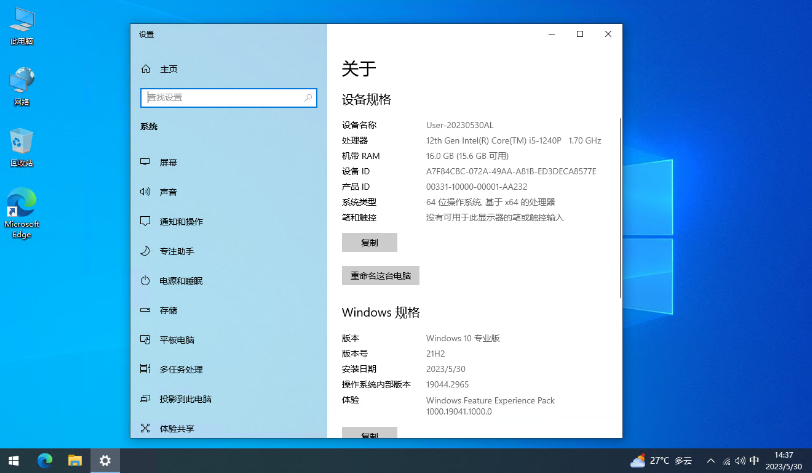Viewport: 812px width, 473px height.
Task: Click the 体验共享 shared experiences icon
Action: pyautogui.click(x=145, y=428)
